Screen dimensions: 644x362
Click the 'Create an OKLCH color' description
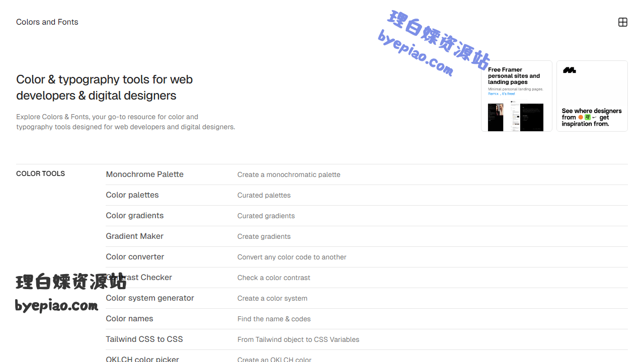point(274,359)
